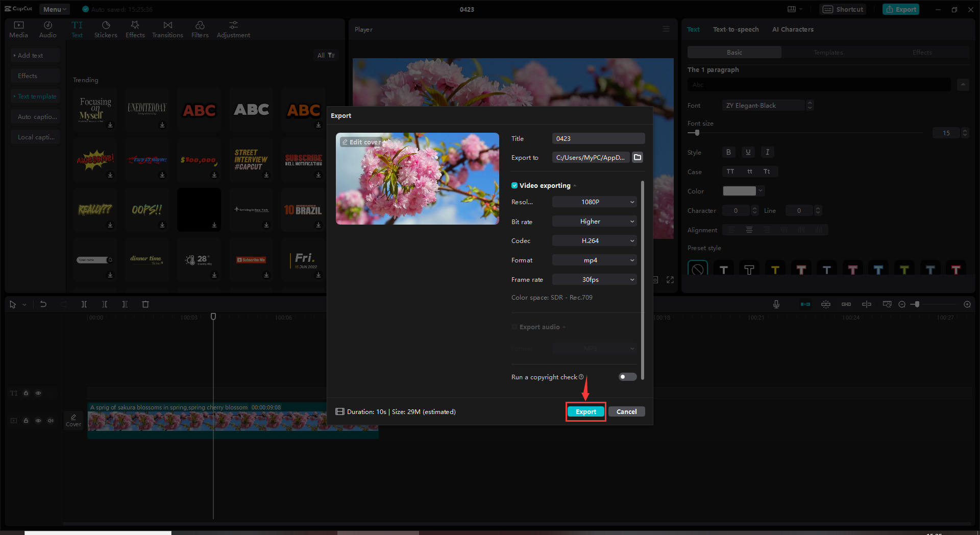Open the Stickers panel
980x535 pixels.
106,29
